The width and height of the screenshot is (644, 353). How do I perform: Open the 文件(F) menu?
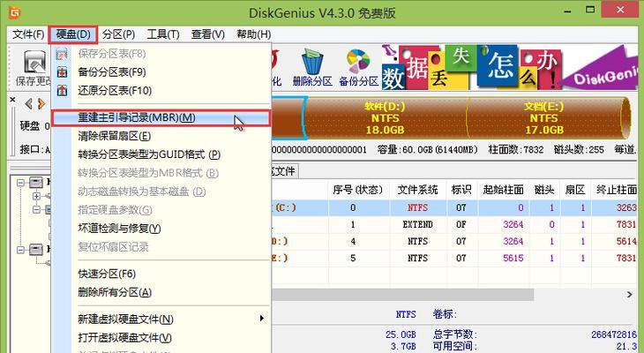pos(28,34)
